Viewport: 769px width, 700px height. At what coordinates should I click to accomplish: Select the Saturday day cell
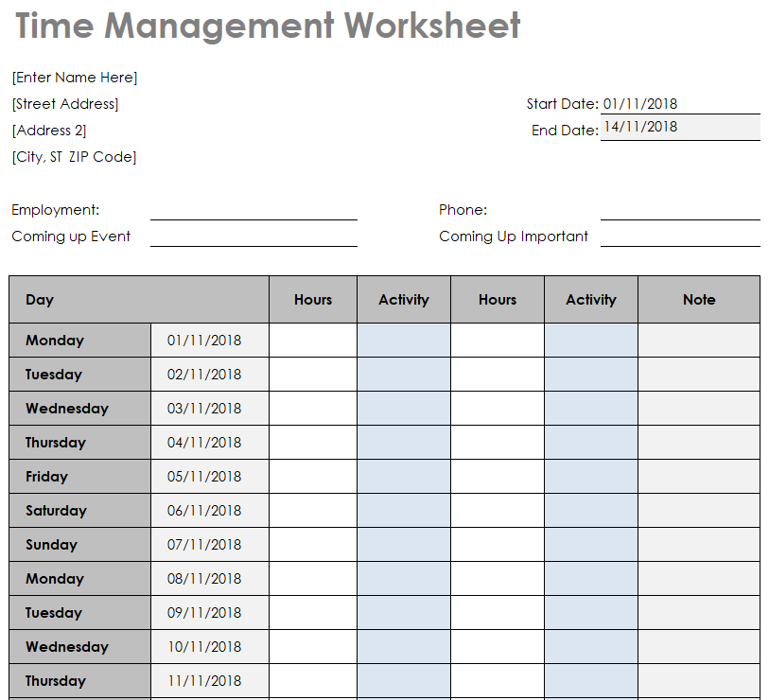[80, 511]
